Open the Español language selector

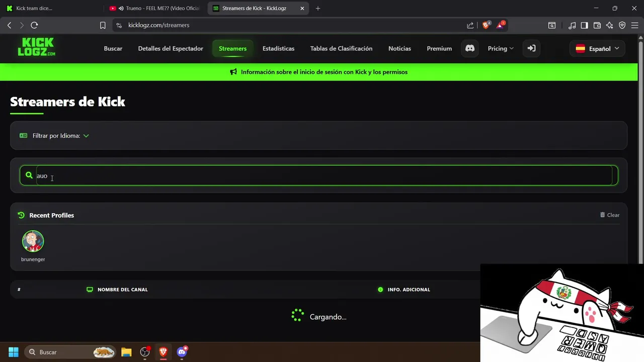click(x=597, y=49)
